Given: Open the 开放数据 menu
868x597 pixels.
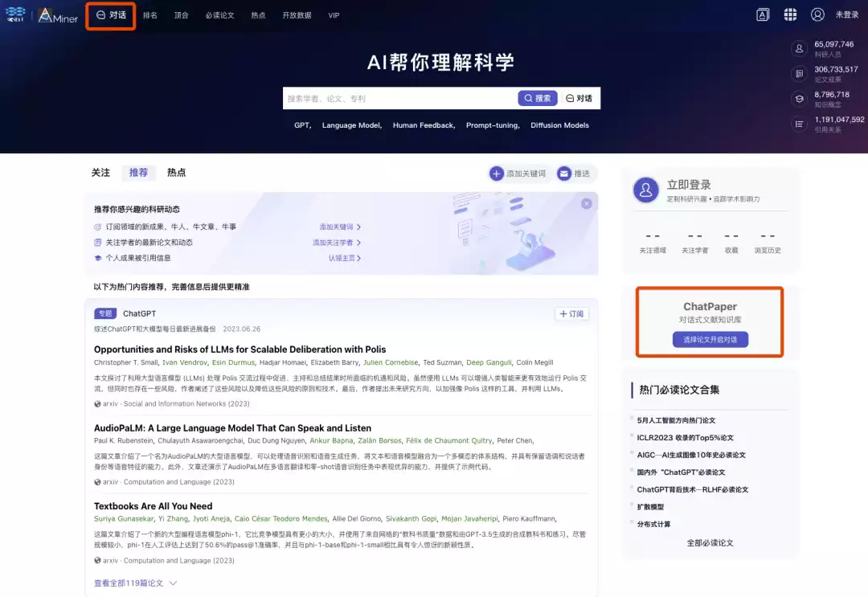Looking at the screenshot, I should pyautogui.click(x=297, y=15).
